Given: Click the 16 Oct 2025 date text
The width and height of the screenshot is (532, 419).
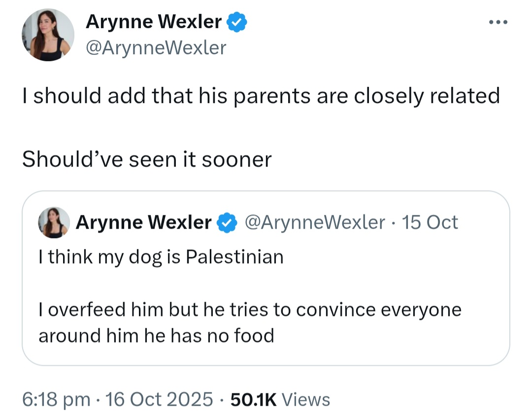Looking at the screenshot, I should [160, 399].
